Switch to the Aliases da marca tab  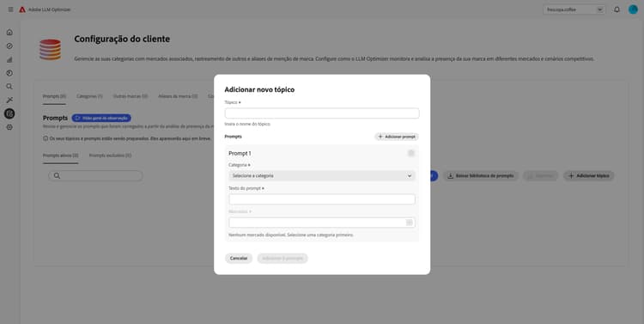click(x=178, y=96)
